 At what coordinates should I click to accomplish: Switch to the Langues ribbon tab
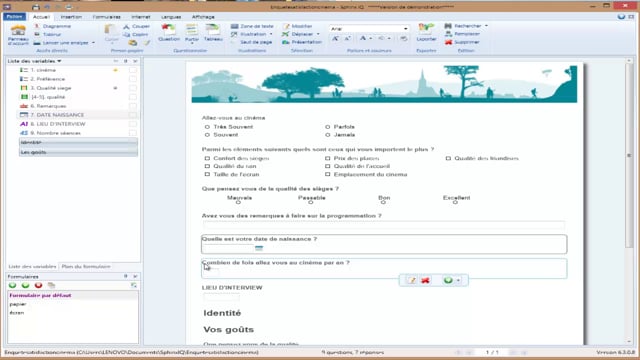(171, 17)
